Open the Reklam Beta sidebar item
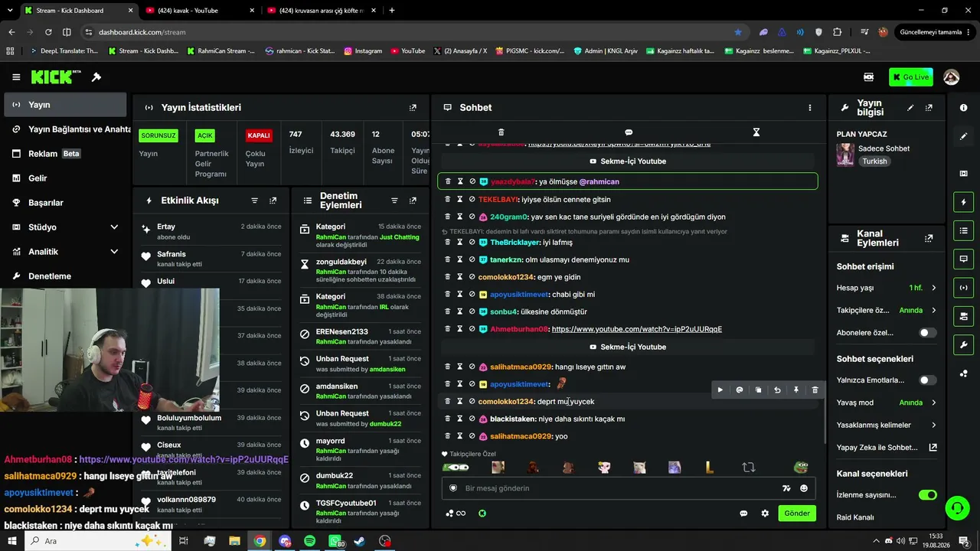Viewport: 980px width, 551px height. pos(64,154)
